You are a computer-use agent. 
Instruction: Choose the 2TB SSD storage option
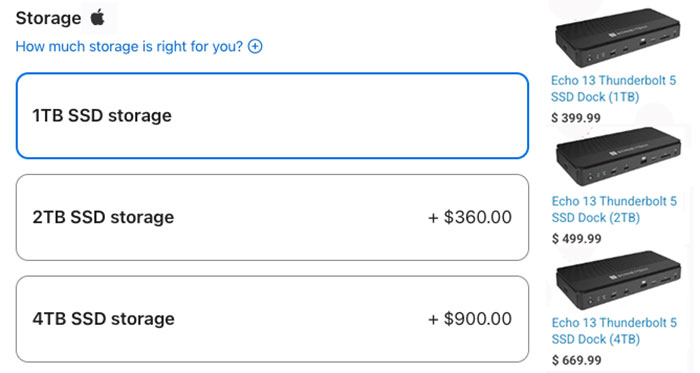tap(272, 217)
